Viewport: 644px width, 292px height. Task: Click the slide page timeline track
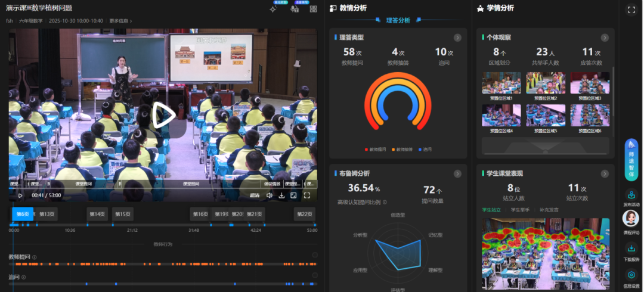(x=163, y=225)
